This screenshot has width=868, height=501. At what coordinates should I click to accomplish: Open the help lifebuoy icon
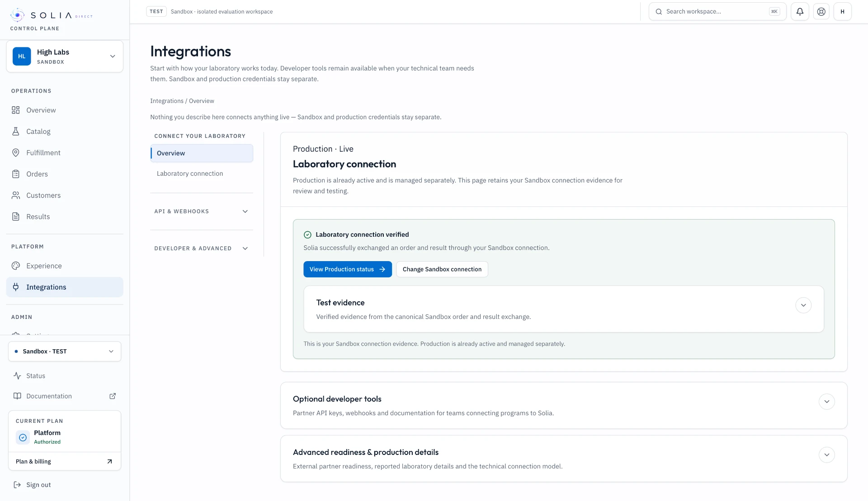click(821, 12)
